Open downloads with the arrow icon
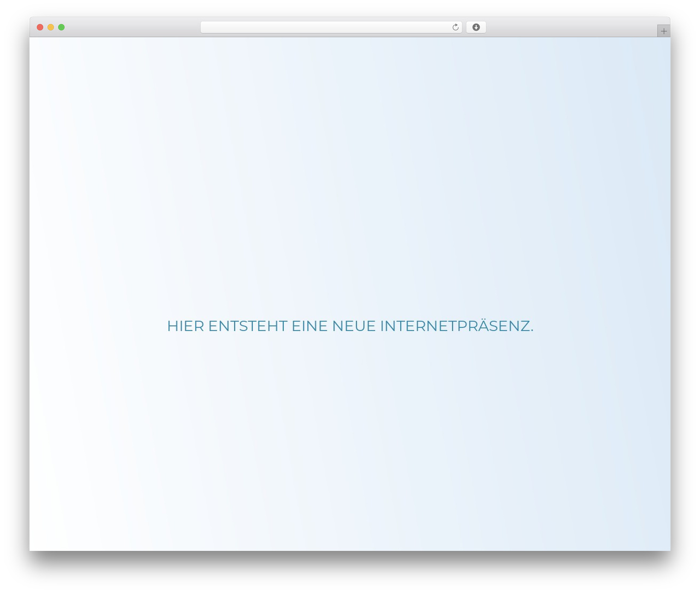 [476, 27]
